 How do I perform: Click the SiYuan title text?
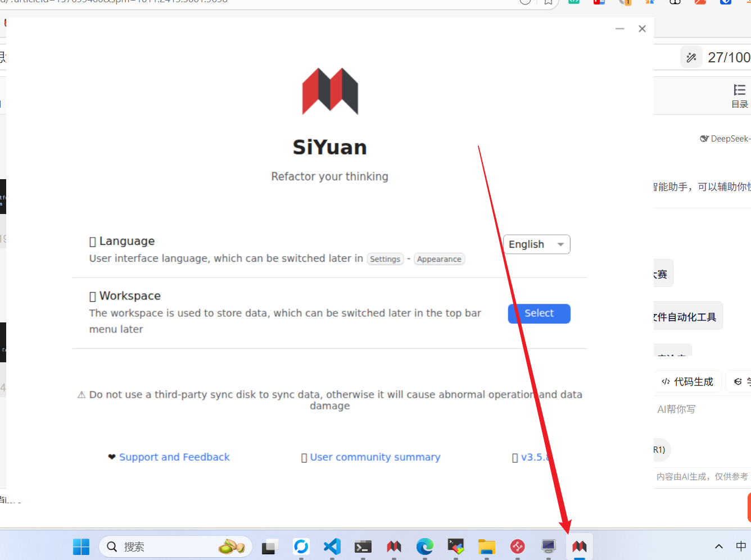(330, 147)
